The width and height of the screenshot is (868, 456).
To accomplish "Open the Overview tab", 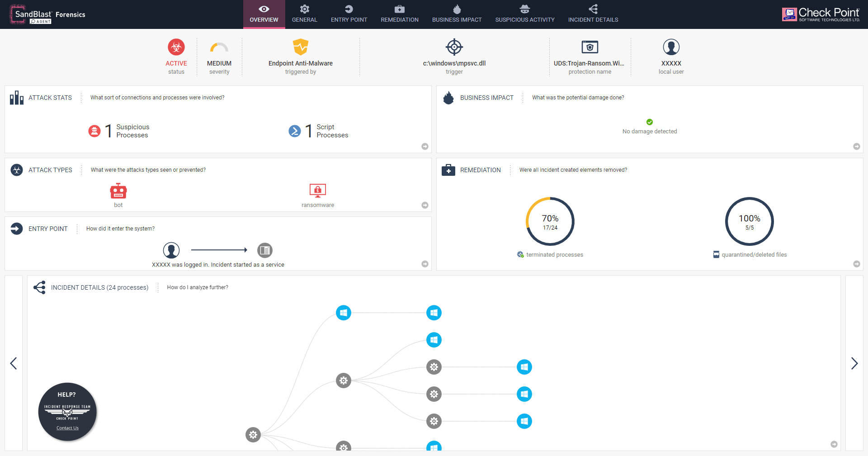I will click(264, 14).
